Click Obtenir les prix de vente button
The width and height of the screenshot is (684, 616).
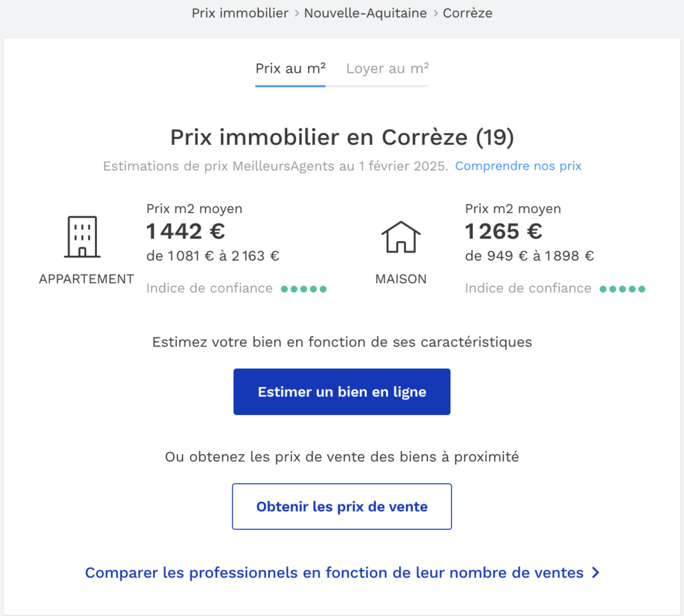(x=342, y=506)
